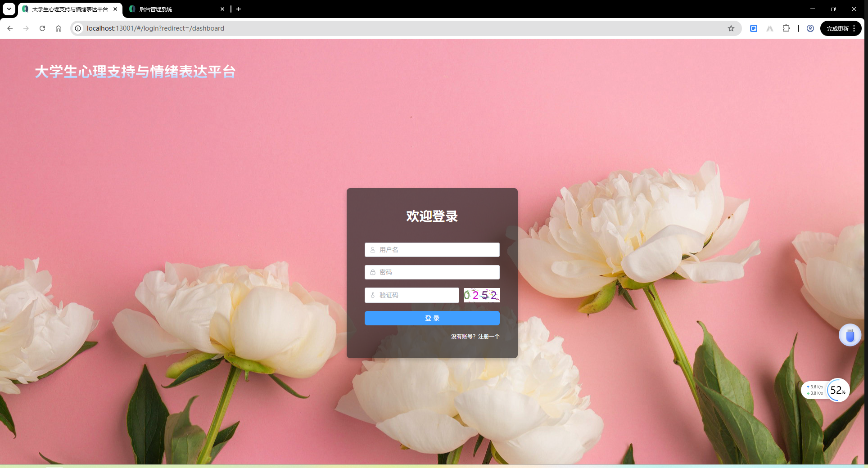Click the site info icon in address bar
Image resolution: width=868 pixels, height=468 pixels.
click(x=78, y=28)
